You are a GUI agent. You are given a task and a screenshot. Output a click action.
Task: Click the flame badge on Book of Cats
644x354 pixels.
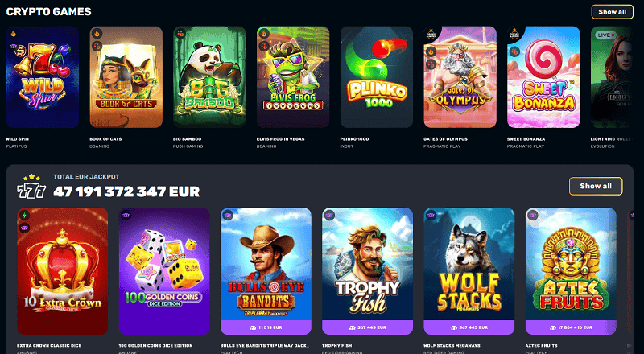pyautogui.click(x=97, y=34)
